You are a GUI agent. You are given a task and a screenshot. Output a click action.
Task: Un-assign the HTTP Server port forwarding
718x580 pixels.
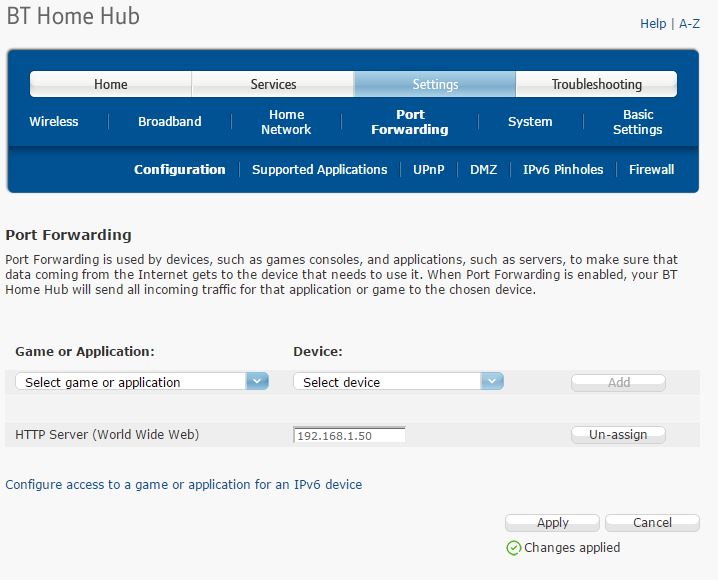618,435
